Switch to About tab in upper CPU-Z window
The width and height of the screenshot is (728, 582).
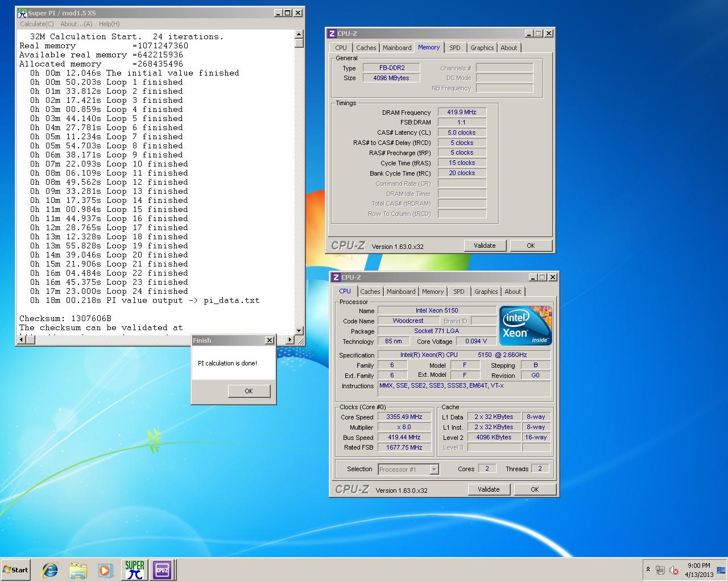tap(509, 48)
